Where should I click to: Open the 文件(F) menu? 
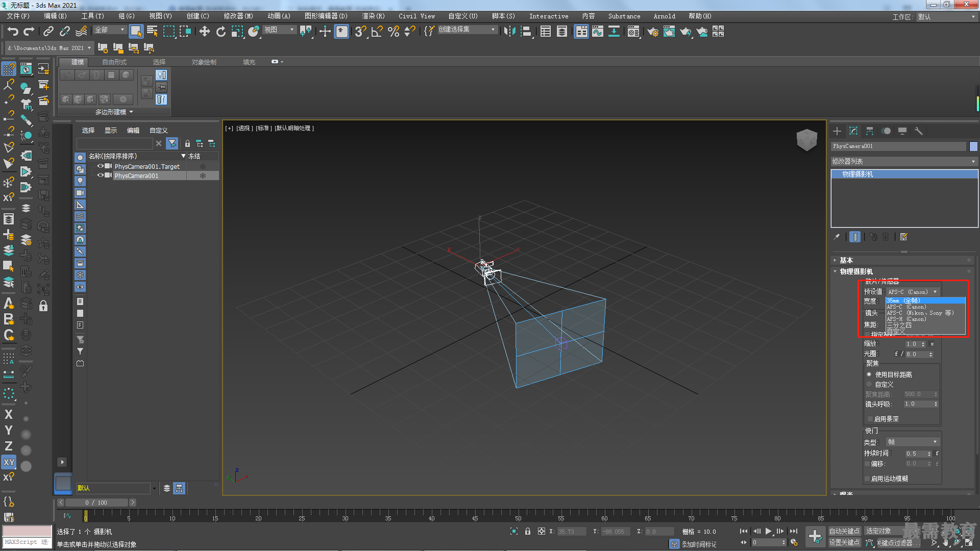(18, 16)
